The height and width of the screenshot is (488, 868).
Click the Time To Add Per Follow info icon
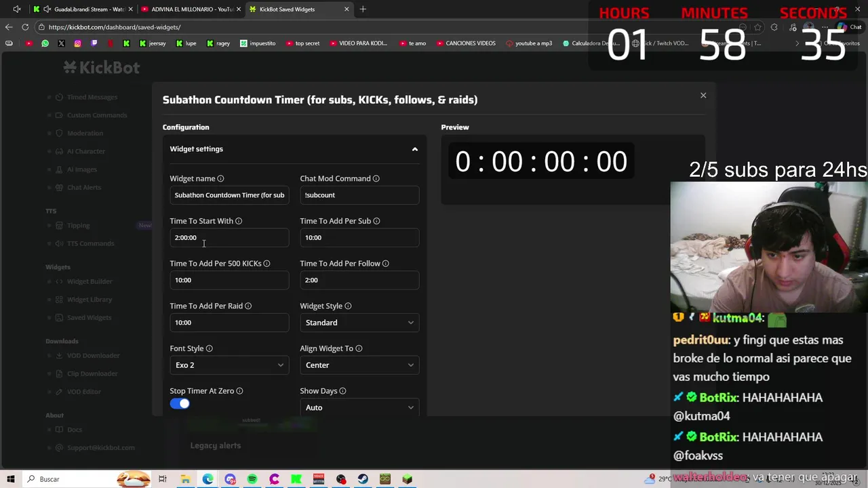[385, 264]
